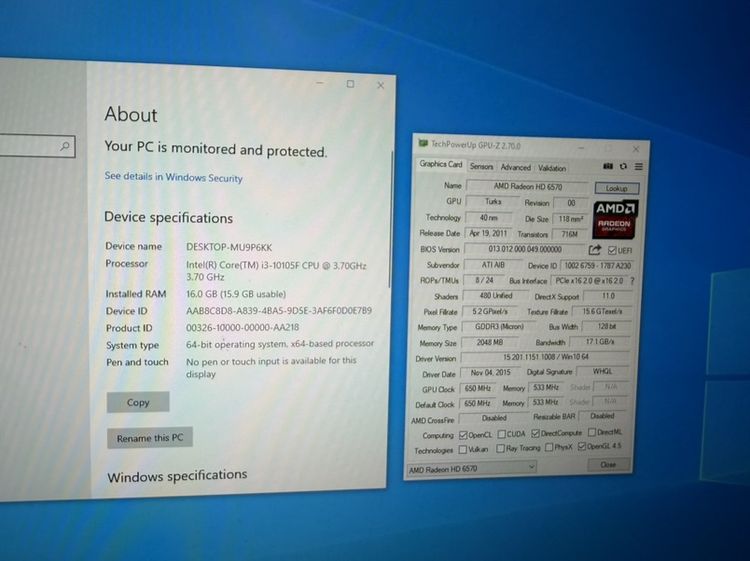Click the Release Date value Apr 19, 2011
This screenshot has width=750, height=561.
(x=488, y=233)
